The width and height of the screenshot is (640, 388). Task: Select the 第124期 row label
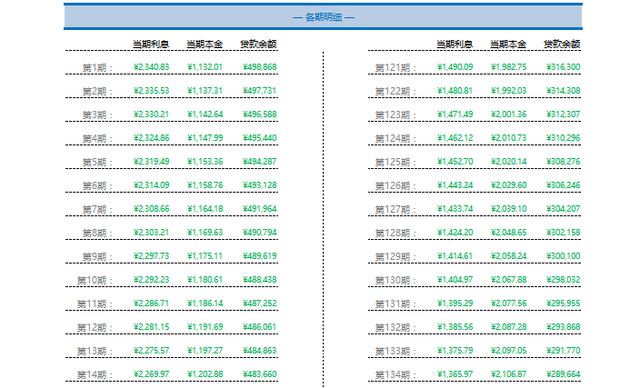click(x=396, y=138)
